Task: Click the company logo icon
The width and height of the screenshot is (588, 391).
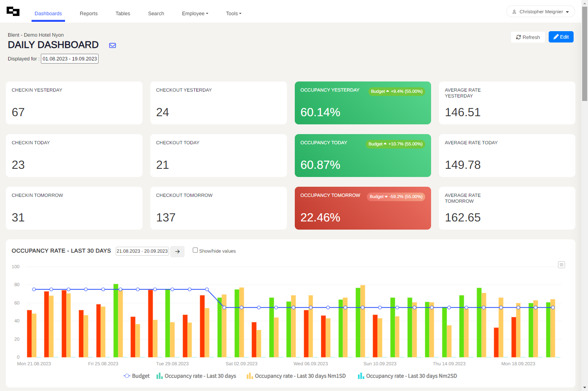Action: tap(13, 12)
